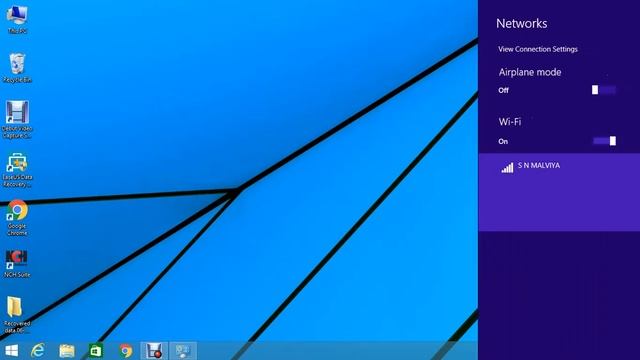Click the Windows Start button
640x360 pixels.
pyautogui.click(x=11, y=351)
